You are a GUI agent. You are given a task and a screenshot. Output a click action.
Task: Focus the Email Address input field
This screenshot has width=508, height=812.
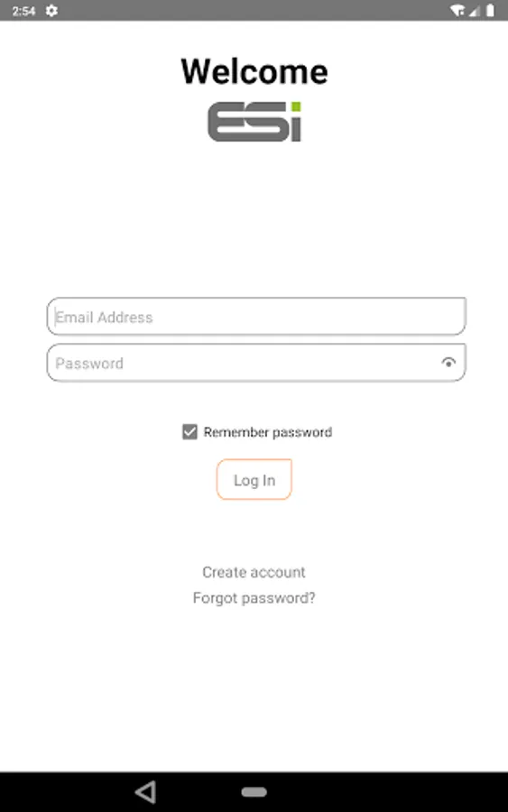[256, 317]
